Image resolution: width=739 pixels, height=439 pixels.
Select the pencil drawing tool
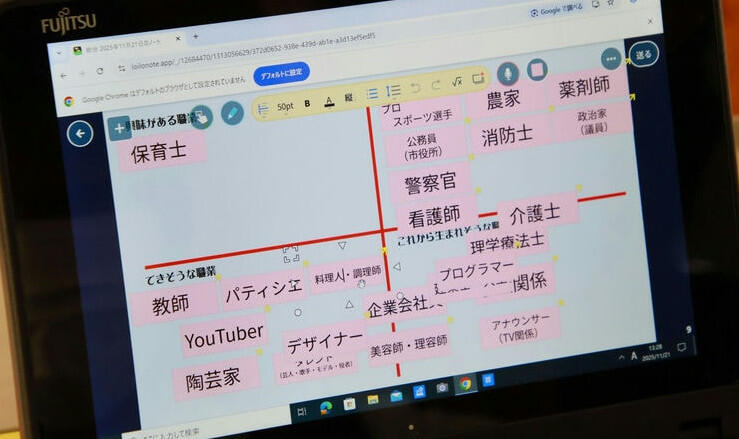(232, 112)
